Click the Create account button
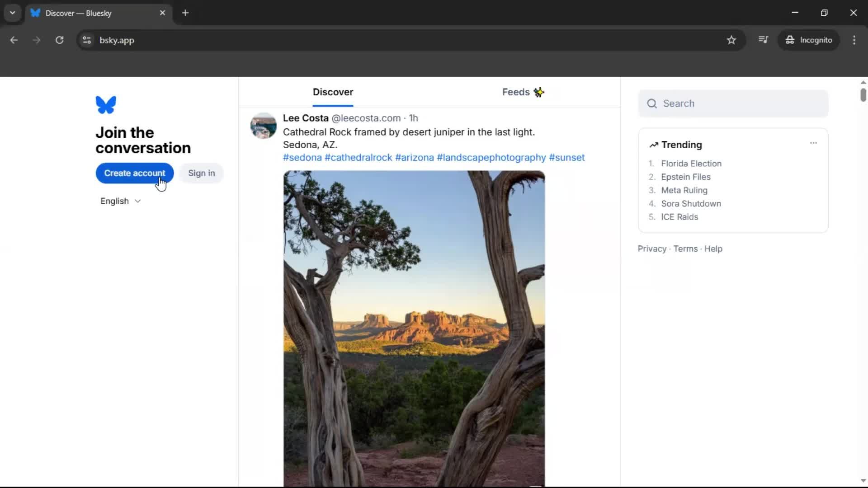868x488 pixels. [134, 173]
